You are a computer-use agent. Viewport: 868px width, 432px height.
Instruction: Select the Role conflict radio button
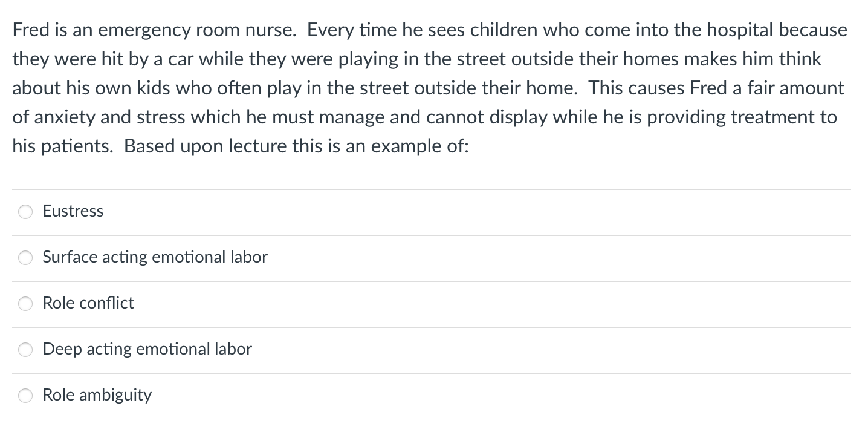coord(25,304)
